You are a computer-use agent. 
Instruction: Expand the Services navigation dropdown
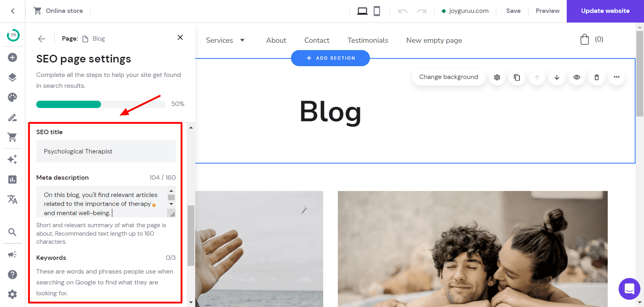pos(225,40)
